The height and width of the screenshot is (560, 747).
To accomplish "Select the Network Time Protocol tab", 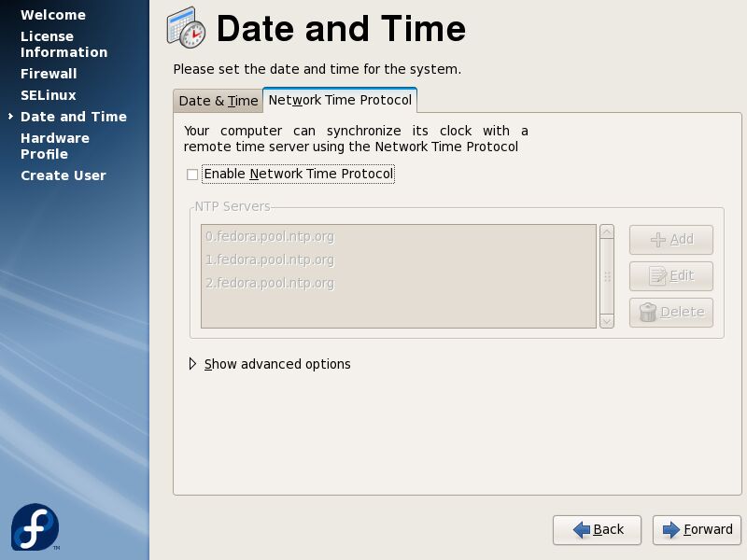I will [x=340, y=100].
